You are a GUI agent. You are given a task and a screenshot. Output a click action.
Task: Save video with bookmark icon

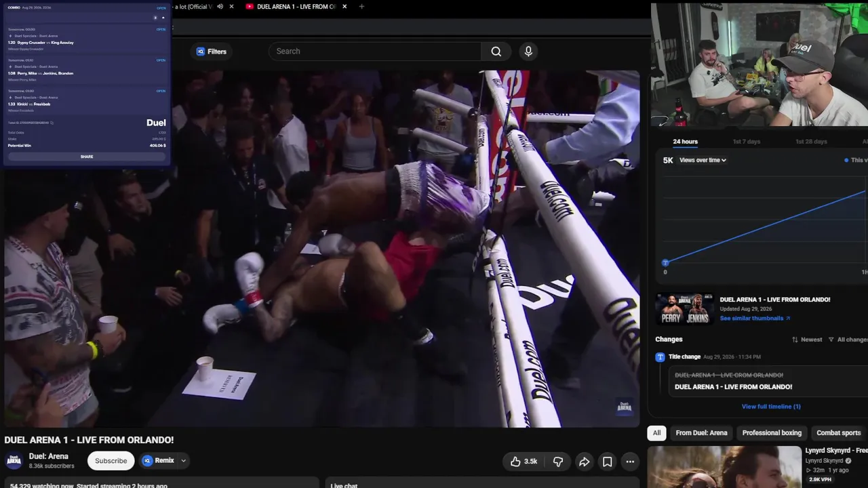(607, 462)
